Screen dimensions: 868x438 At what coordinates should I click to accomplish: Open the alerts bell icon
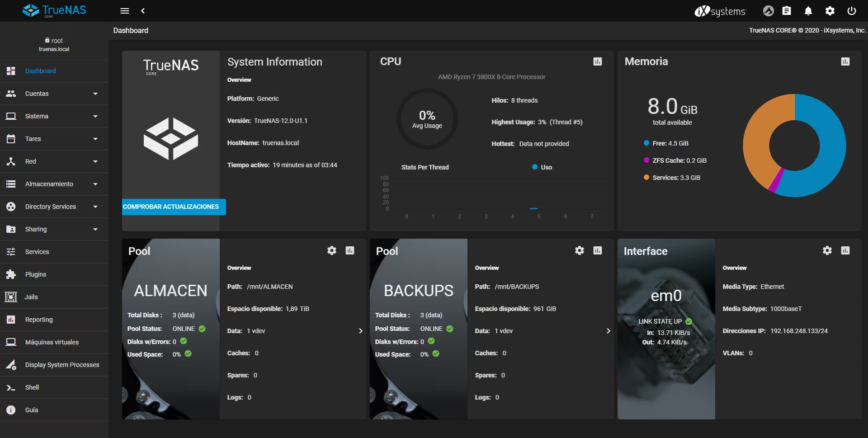808,11
